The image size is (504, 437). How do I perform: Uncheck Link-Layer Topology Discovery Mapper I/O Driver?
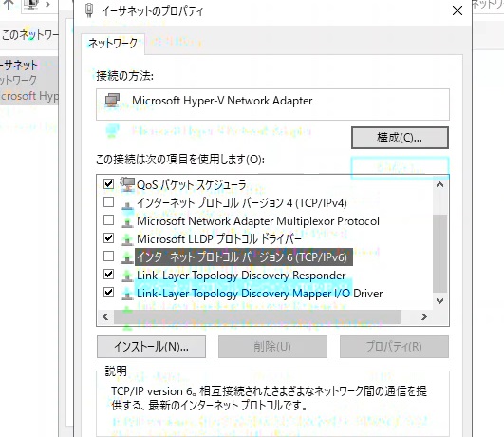point(108,293)
